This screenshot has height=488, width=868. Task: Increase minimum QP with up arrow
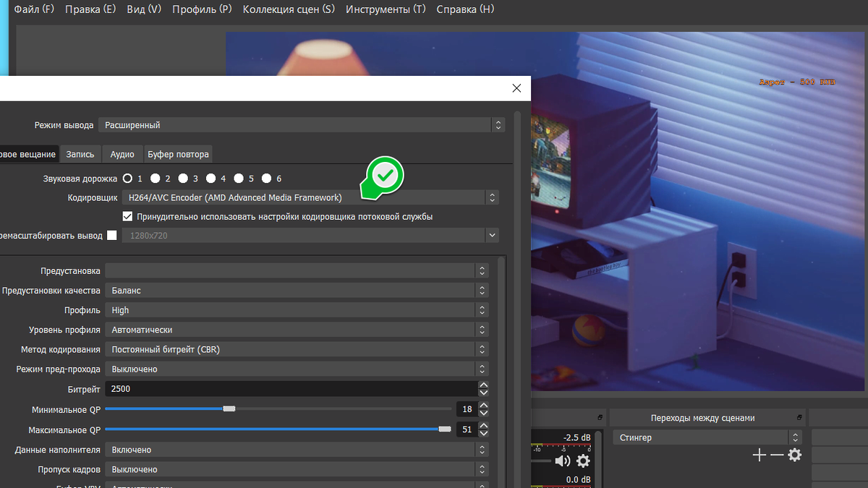[x=483, y=405]
